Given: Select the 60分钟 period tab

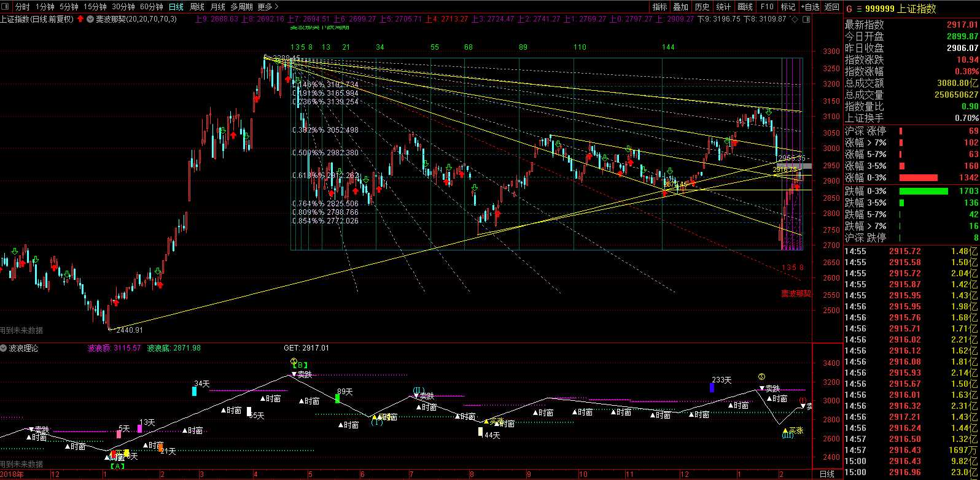Looking at the screenshot, I should click(152, 7).
